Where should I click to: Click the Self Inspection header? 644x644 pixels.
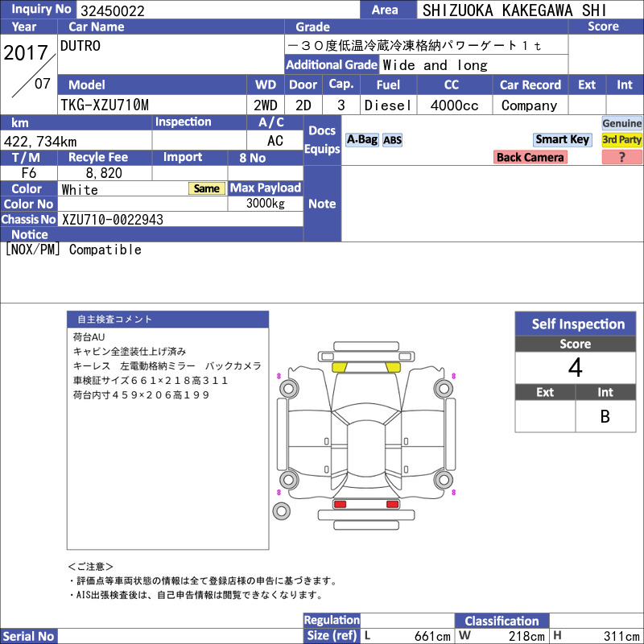[x=576, y=324]
